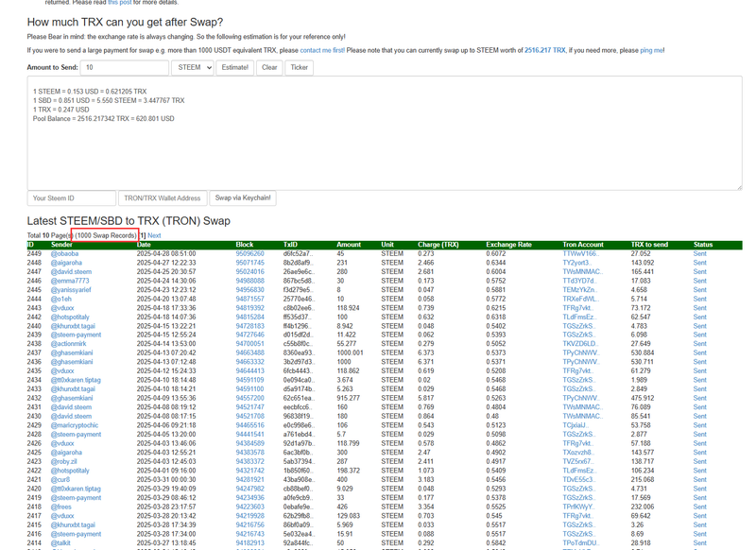
Task: Open the STEEM currency dropdown
Action: 193,67
